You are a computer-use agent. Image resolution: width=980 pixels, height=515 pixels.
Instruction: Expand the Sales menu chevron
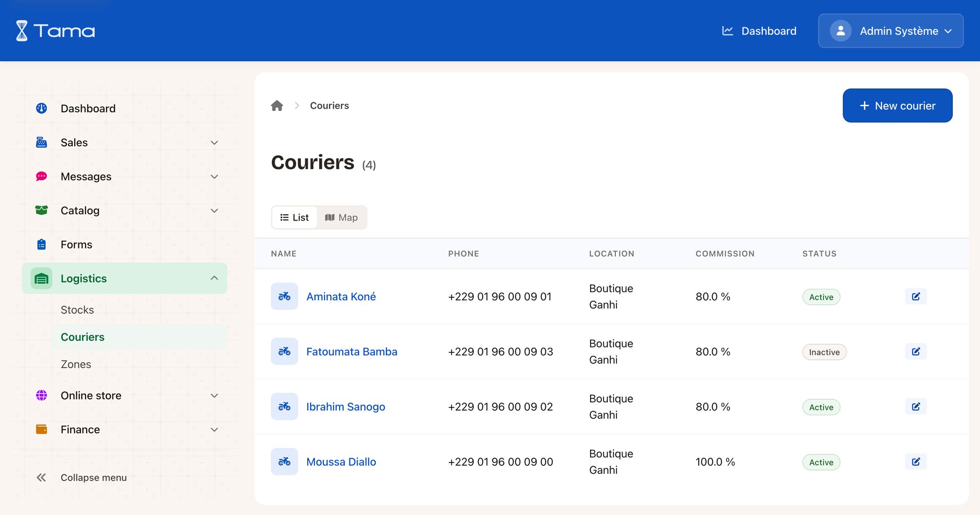214,142
